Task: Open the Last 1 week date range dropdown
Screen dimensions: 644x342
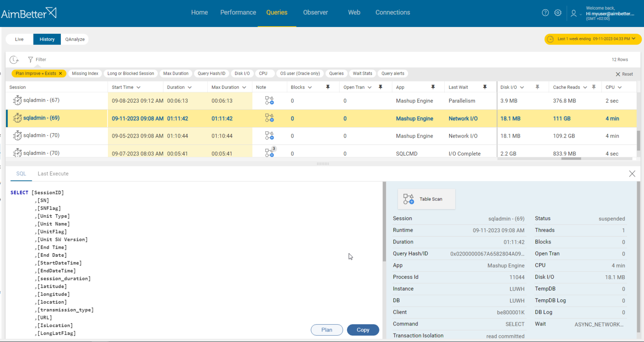Action: pyautogui.click(x=593, y=39)
